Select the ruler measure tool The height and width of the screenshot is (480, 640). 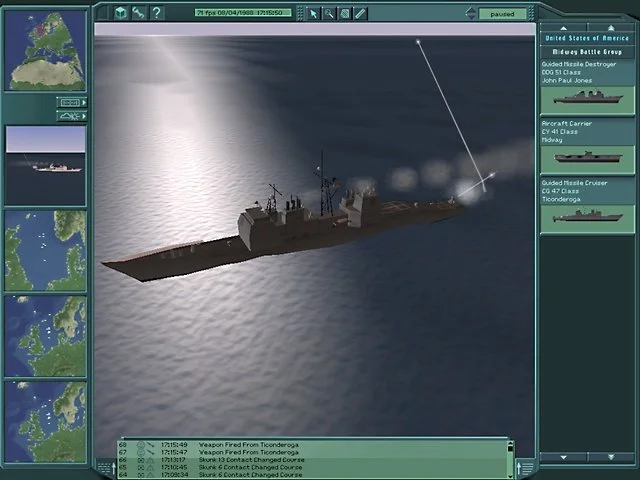coord(360,13)
